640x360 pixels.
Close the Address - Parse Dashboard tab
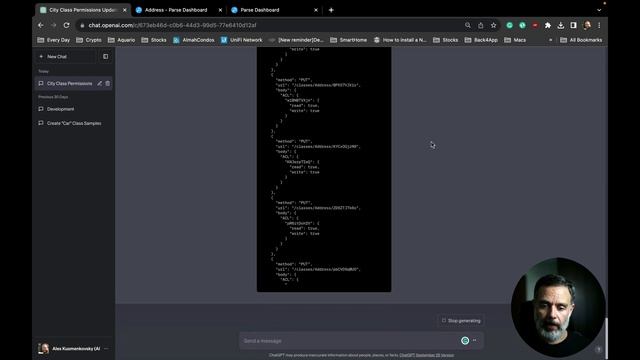click(x=220, y=10)
